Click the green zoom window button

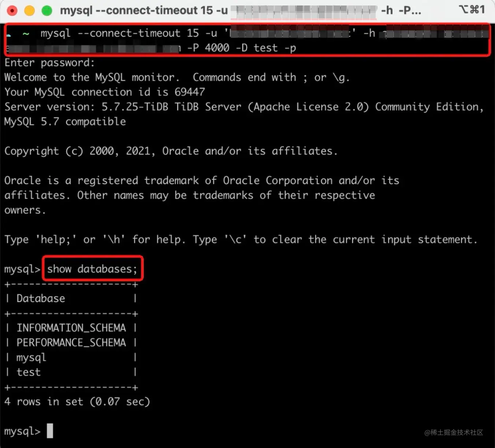point(47,11)
